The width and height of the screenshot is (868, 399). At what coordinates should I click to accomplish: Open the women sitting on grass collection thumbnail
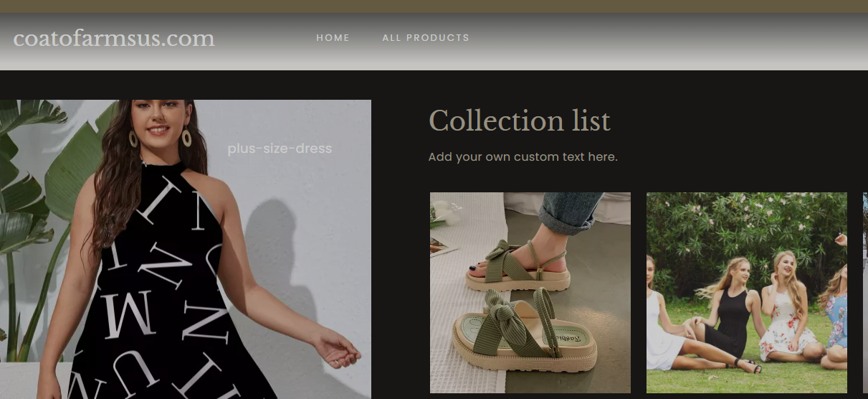pos(747,293)
